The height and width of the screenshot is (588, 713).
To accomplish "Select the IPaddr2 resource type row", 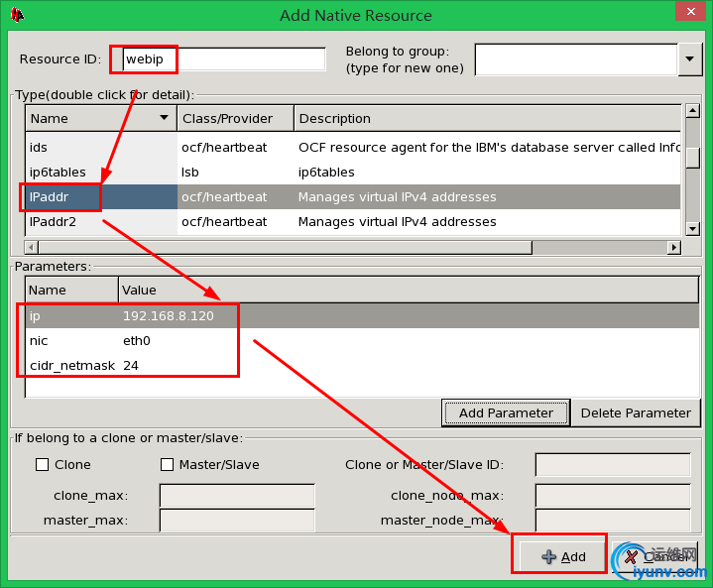I will click(353, 222).
